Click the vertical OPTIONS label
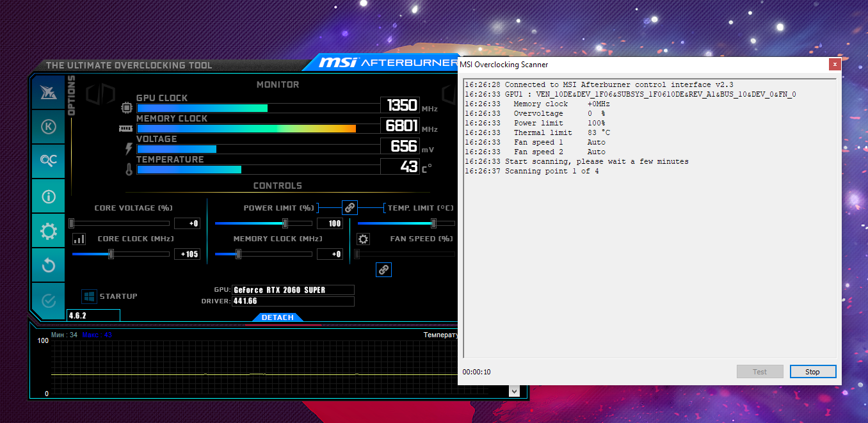This screenshot has width=868, height=423. [71, 95]
